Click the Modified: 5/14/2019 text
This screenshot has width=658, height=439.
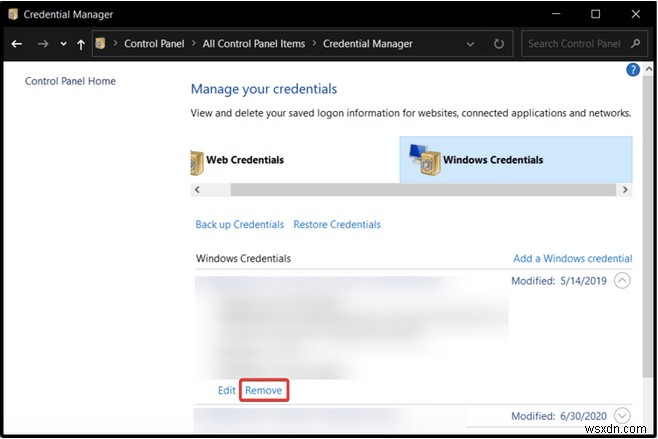click(559, 281)
